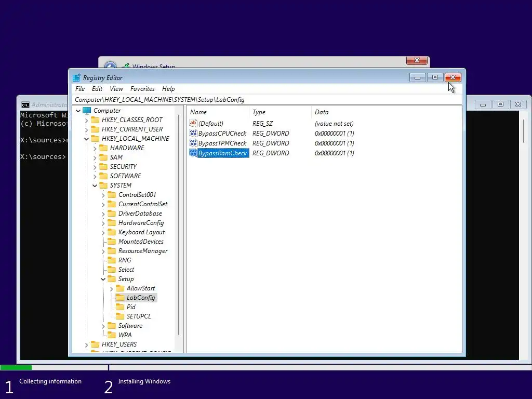This screenshot has height=399, width=532.
Task: Select the Software key under SYSTEM
Action: [130, 326]
